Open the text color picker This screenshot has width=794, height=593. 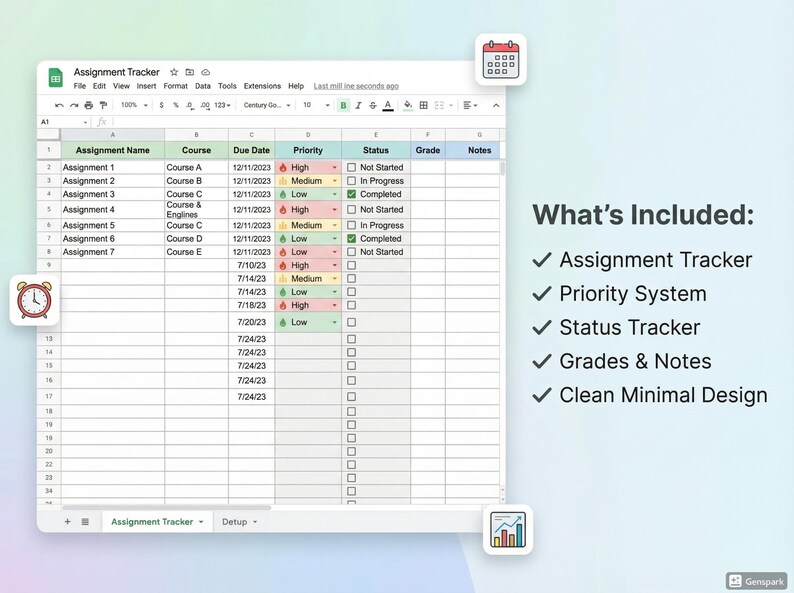point(388,105)
